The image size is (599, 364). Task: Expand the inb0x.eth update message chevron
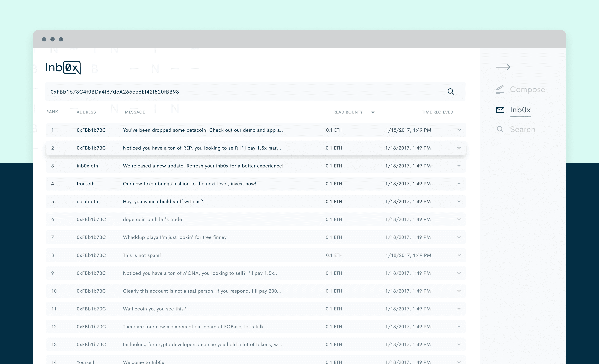pyautogui.click(x=459, y=166)
